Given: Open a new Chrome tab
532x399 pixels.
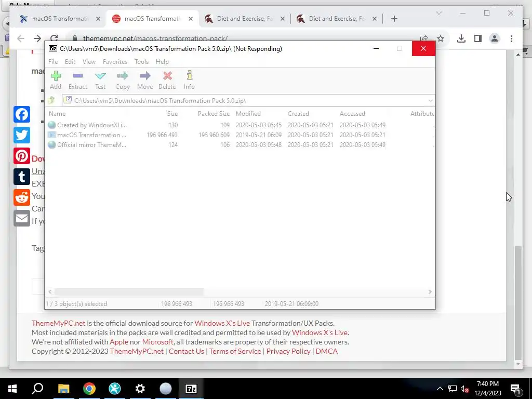Looking at the screenshot, I should (394, 19).
